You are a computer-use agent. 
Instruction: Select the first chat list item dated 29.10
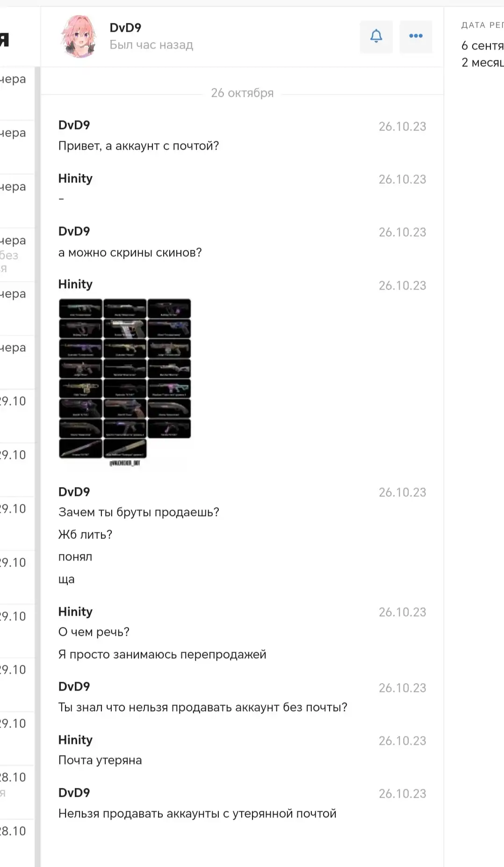[x=17, y=416]
